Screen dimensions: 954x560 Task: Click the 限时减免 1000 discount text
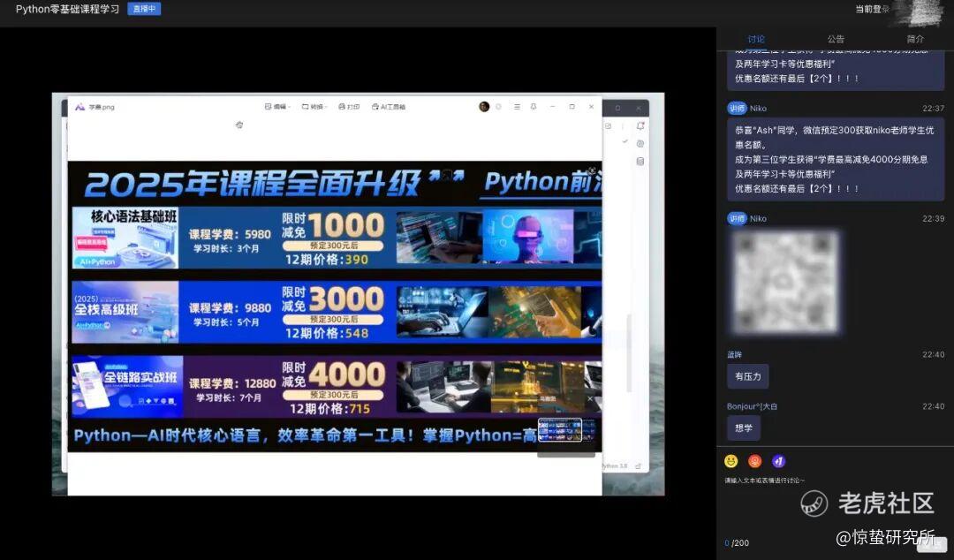[x=333, y=225]
